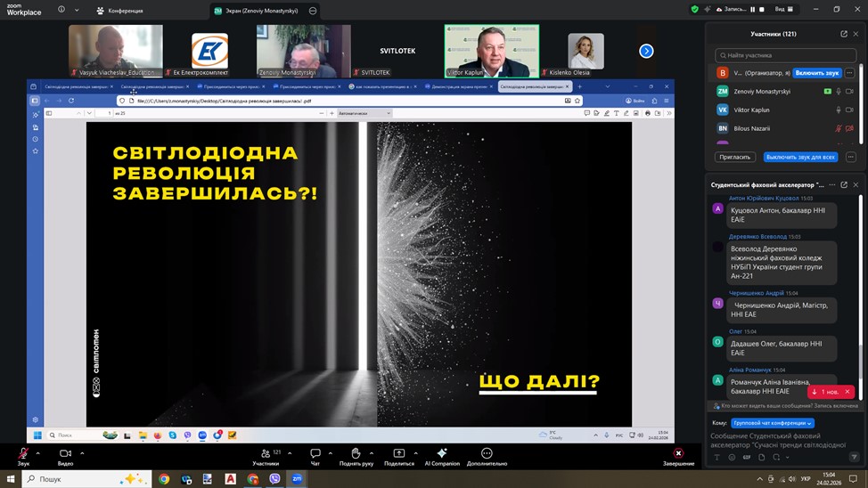
Task: Toggle Zenoviy Monastyrskyi camera icon
Action: click(x=850, y=92)
